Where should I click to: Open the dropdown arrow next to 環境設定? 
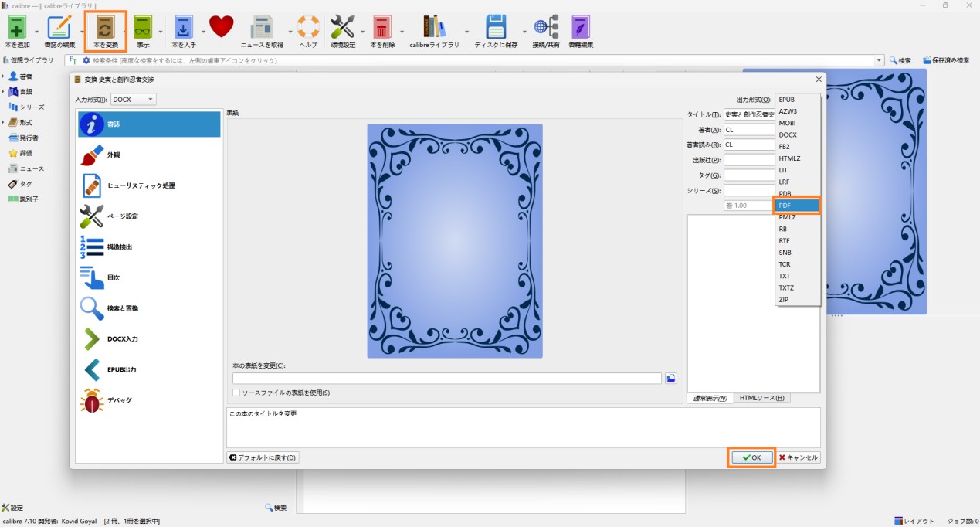[362, 32]
